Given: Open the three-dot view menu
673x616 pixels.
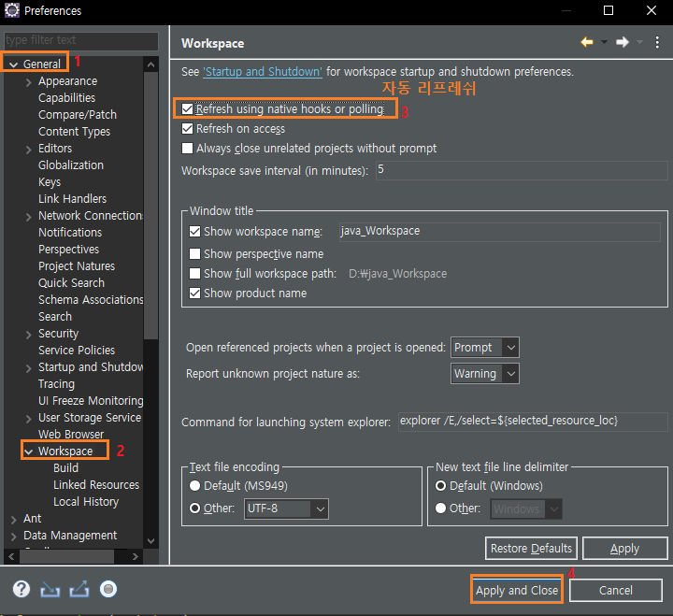Looking at the screenshot, I should (x=657, y=42).
